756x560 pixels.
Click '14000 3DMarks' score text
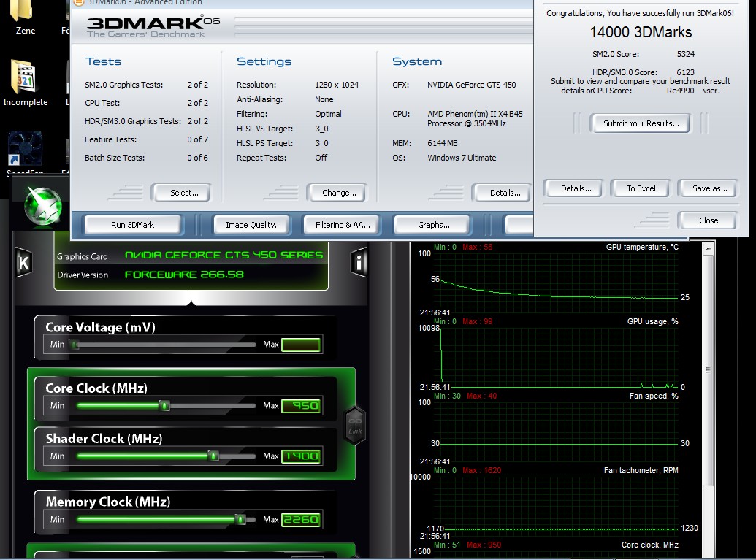(x=641, y=32)
